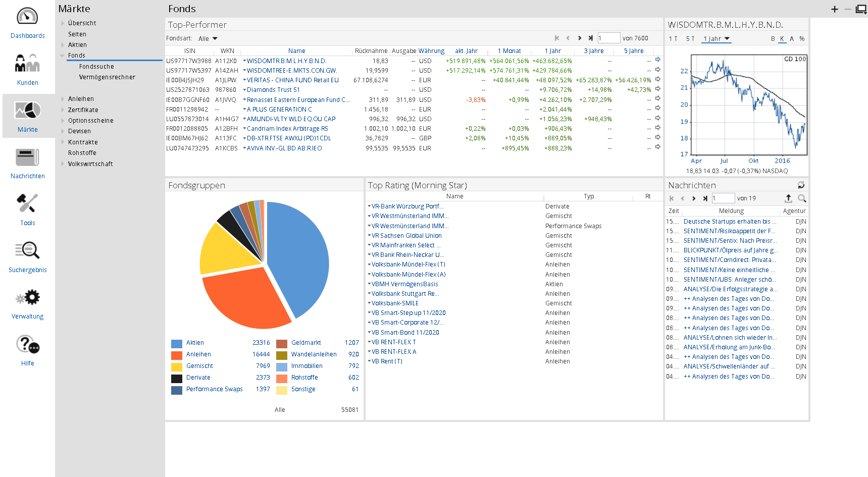
Task: Switch chart to 5 T range
Action: click(x=690, y=39)
